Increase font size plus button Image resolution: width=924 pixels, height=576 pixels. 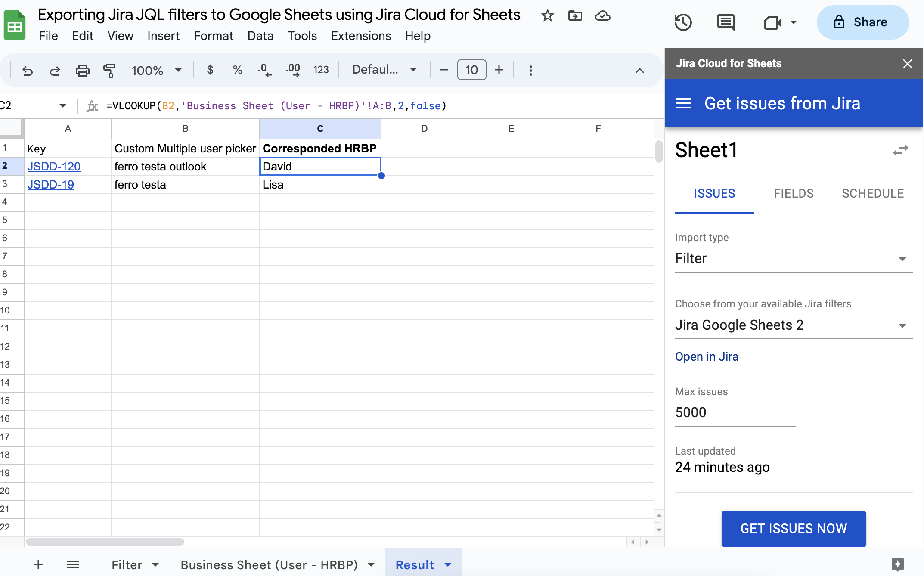499,70
